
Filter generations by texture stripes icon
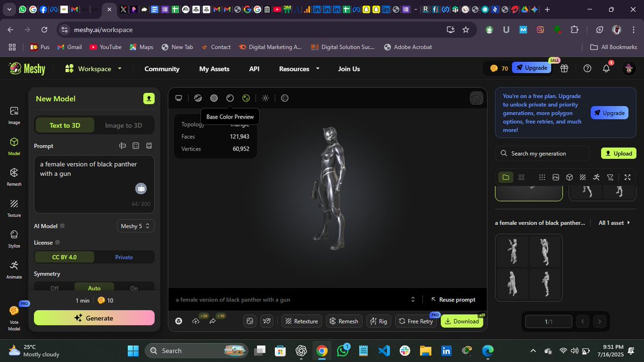click(583, 177)
